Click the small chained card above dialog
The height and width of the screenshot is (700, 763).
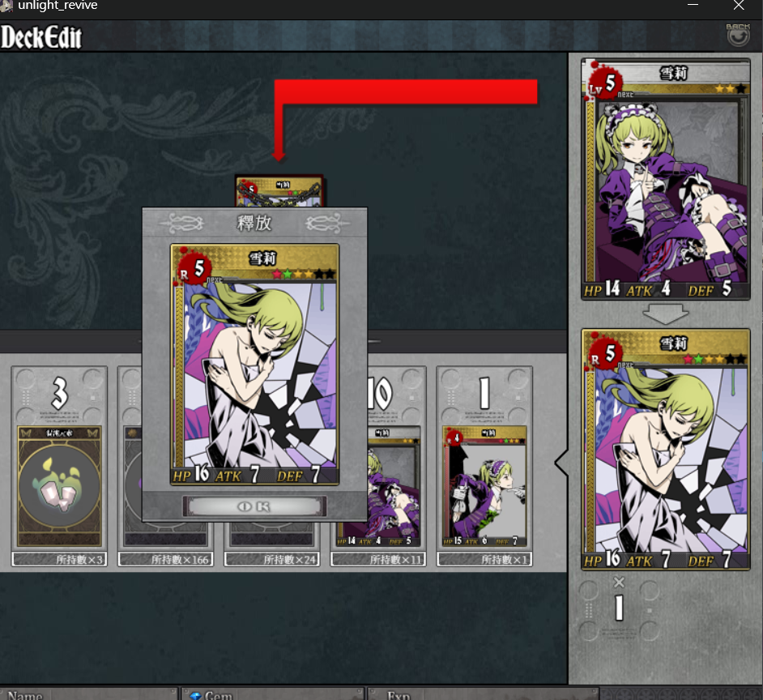(x=279, y=191)
